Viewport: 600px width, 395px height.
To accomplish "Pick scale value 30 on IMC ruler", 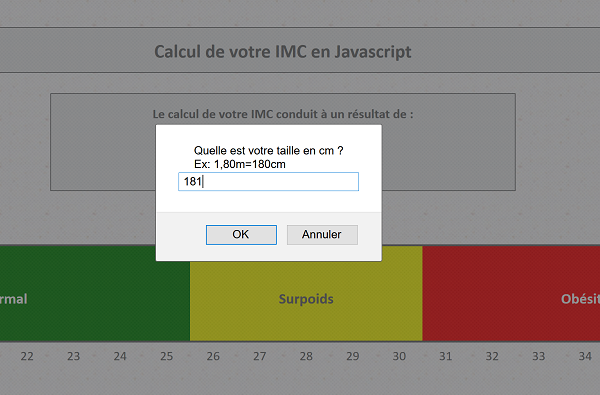I will (399, 356).
